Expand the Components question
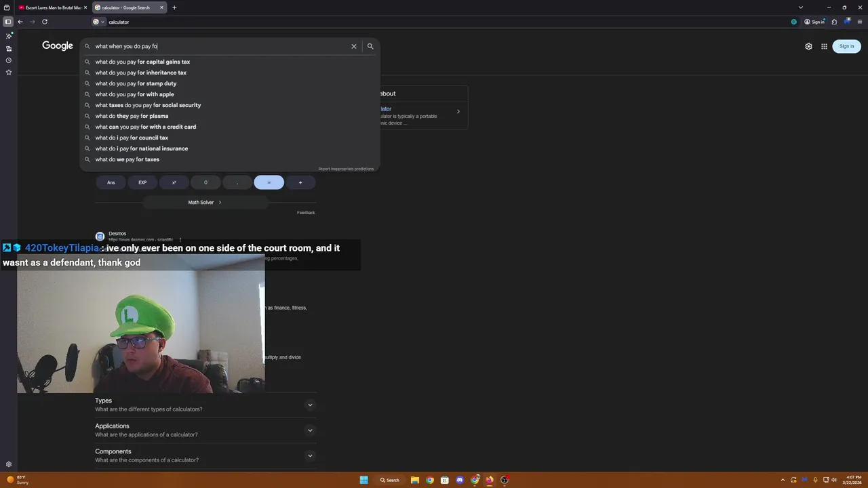The width and height of the screenshot is (868, 488). point(205,455)
